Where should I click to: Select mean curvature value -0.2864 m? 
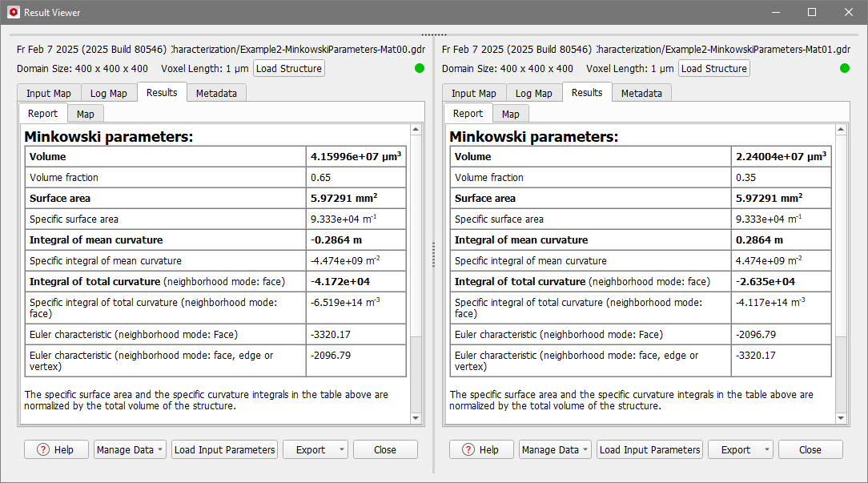tap(336, 239)
